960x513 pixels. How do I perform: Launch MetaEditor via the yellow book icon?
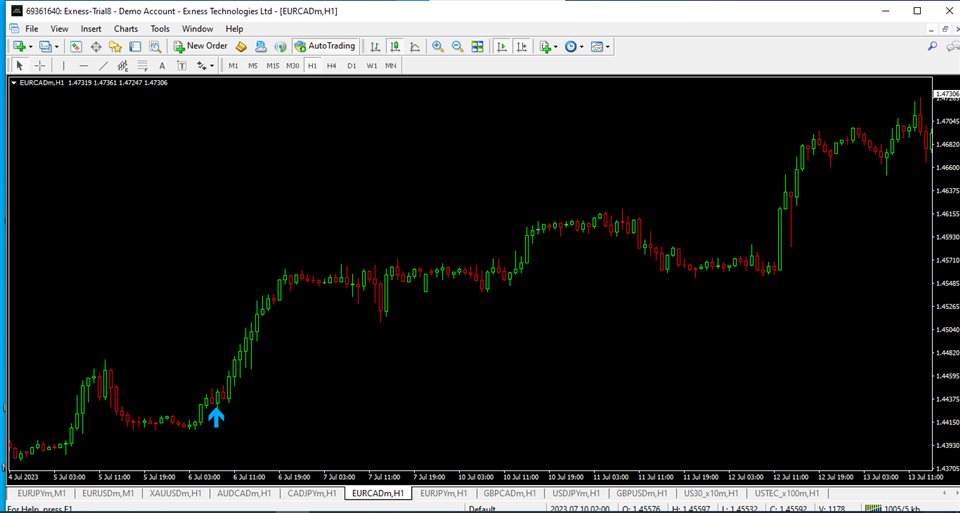241,47
